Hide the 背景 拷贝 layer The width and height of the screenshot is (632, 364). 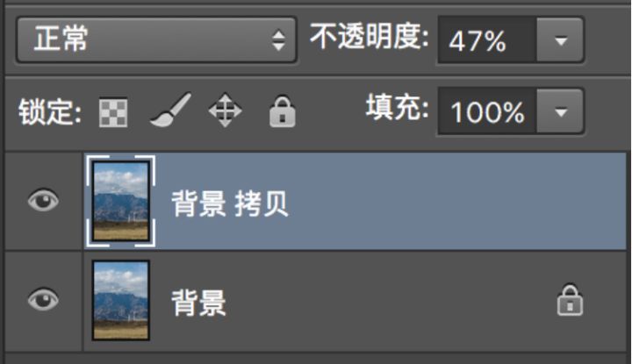(x=43, y=200)
